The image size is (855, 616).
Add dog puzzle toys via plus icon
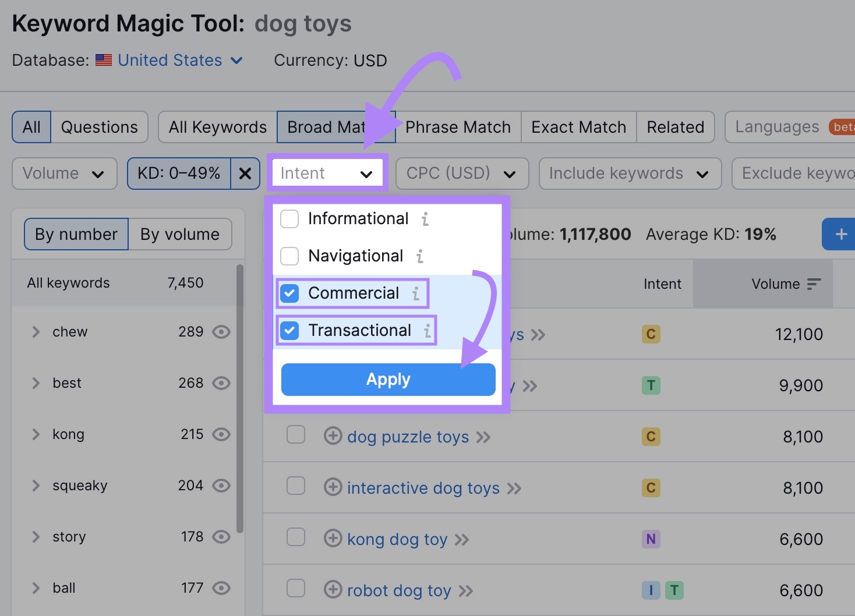(x=332, y=437)
